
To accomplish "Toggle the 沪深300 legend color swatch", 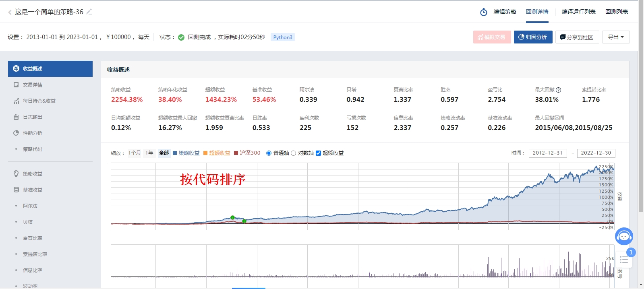I will pyautogui.click(x=236, y=153).
